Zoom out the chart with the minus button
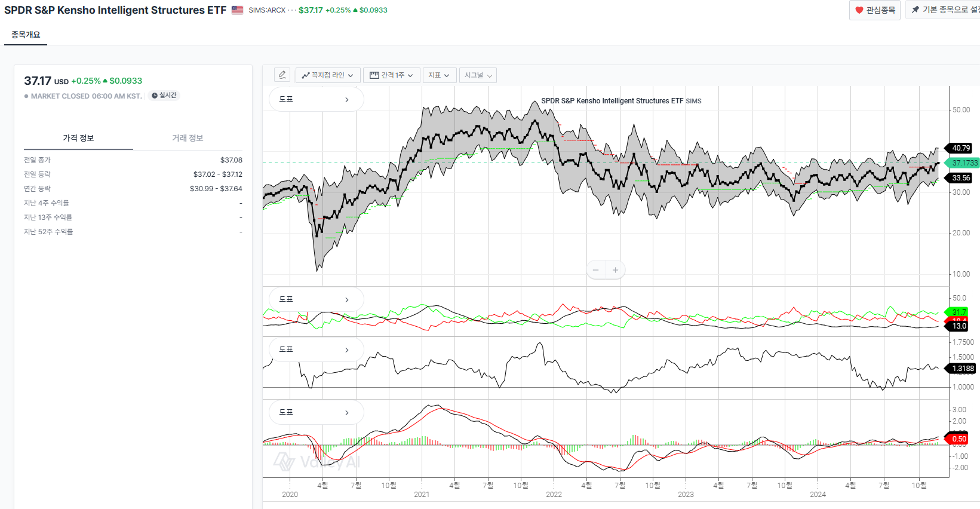 (x=595, y=270)
